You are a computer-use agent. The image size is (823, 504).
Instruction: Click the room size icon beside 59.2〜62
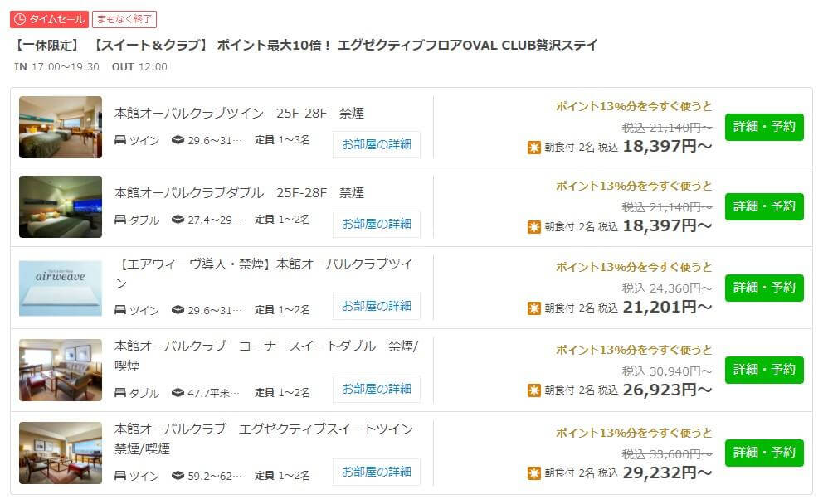tap(178, 476)
